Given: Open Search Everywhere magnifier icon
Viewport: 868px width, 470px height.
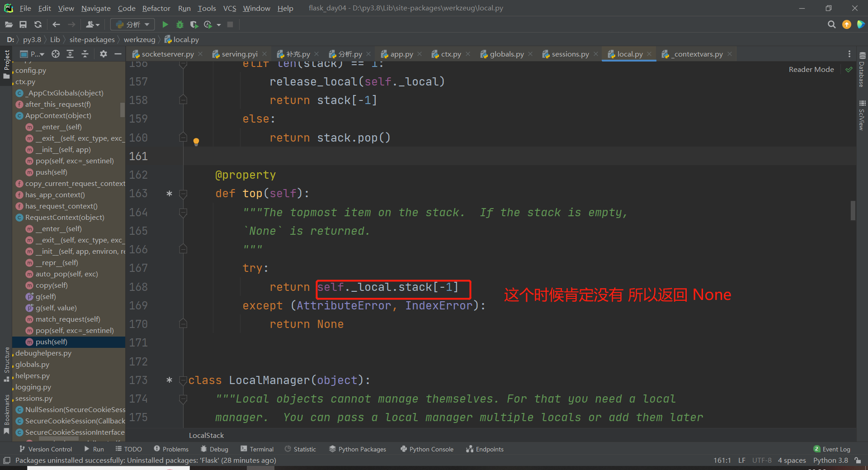Looking at the screenshot, I should (831, 24).
